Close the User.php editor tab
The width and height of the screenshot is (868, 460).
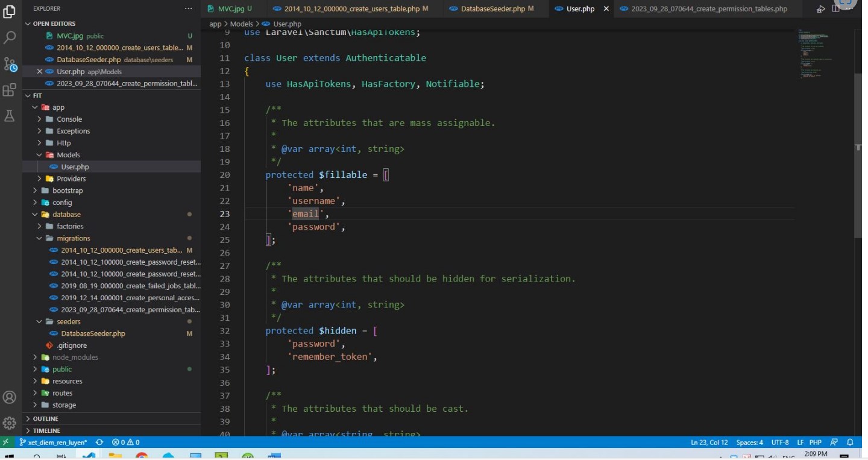click(x=606, y=9)
